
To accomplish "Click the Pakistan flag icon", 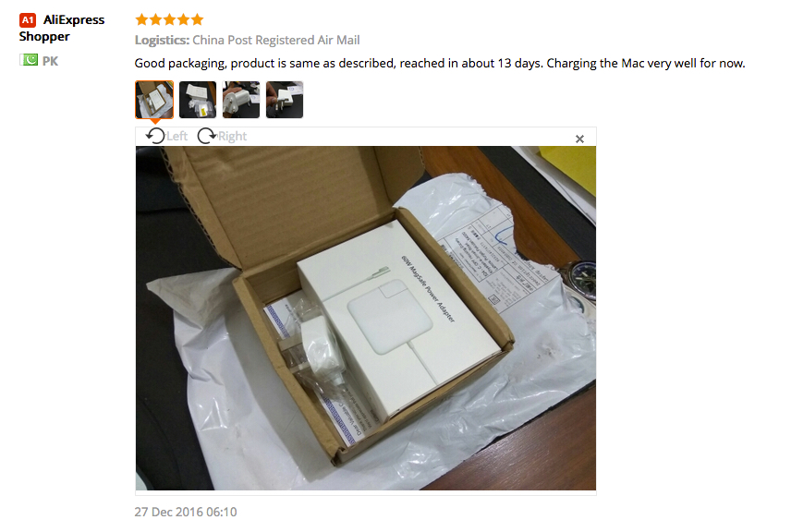I will pyautogui.click(x=29, y=60).
